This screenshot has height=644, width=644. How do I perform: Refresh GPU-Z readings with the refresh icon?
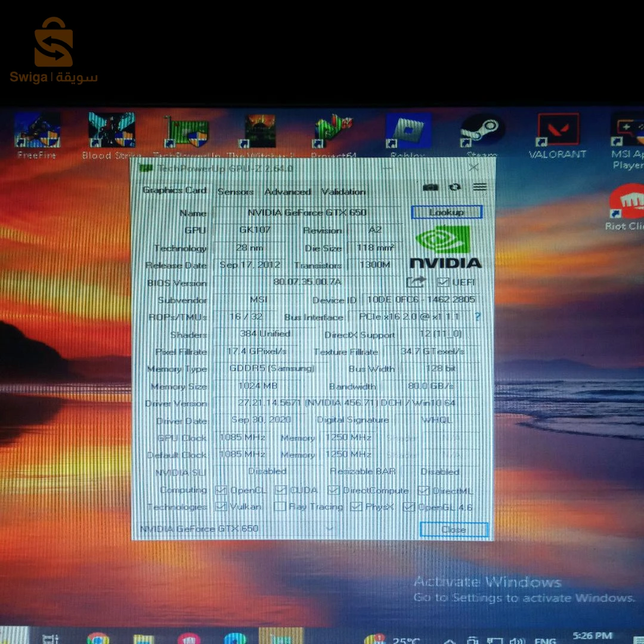click(x=454, y=187)
